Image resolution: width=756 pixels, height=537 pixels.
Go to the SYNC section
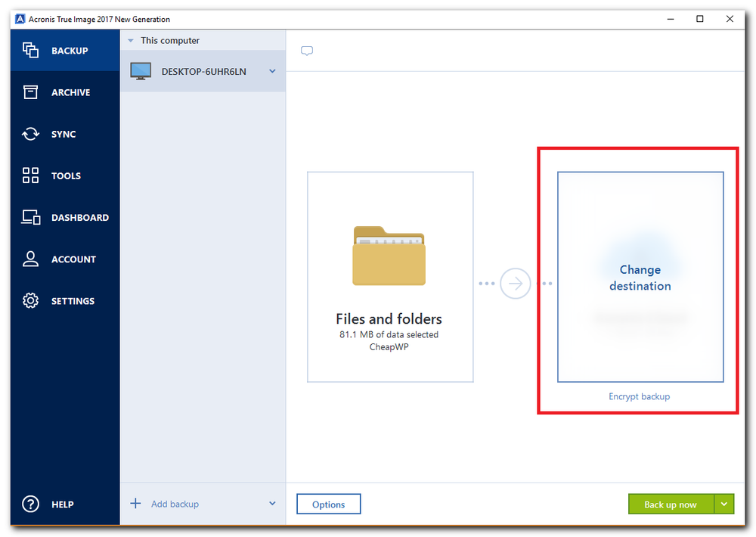65,134
